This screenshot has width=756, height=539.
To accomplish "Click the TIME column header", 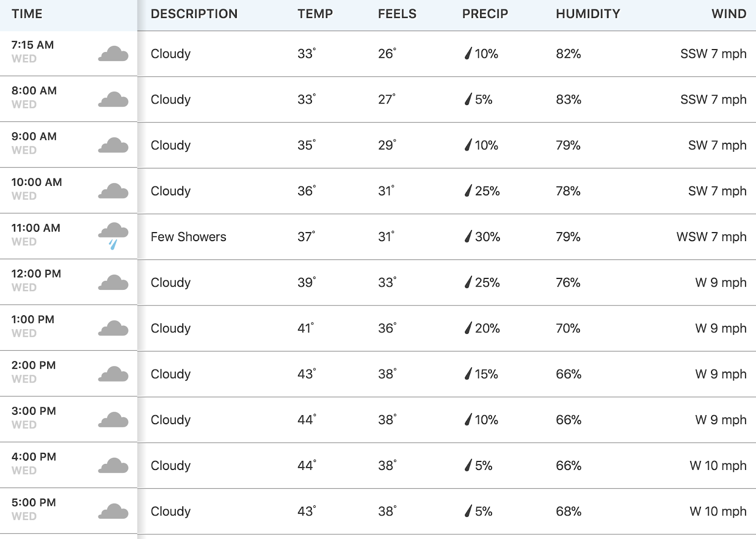I will click(x=27, y=14).
